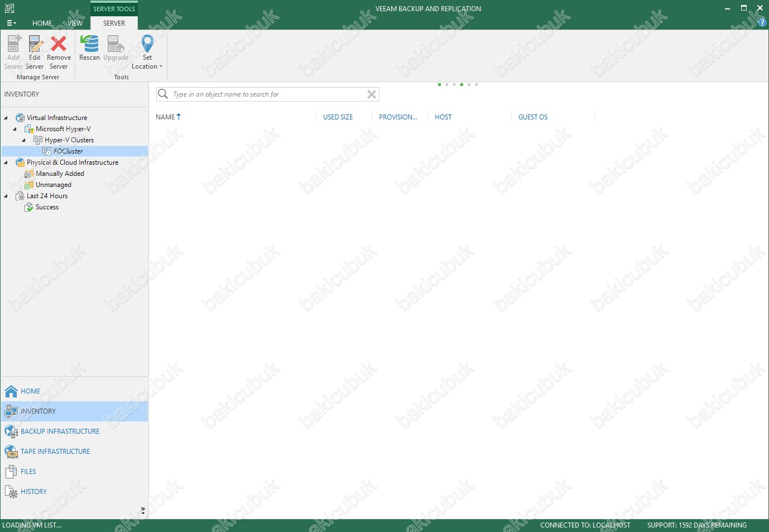
Task: Select Last 24 Hours tree item
Action: [x=47, y=196]
